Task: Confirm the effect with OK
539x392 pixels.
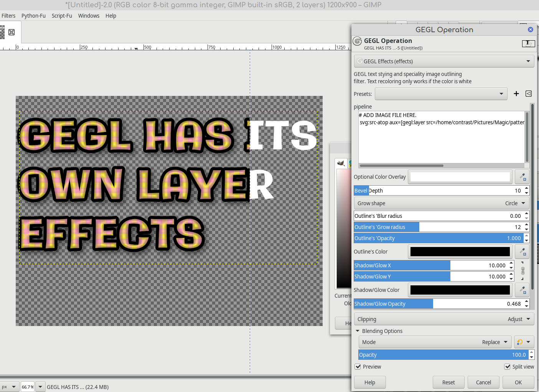Action: click(518, 382)
